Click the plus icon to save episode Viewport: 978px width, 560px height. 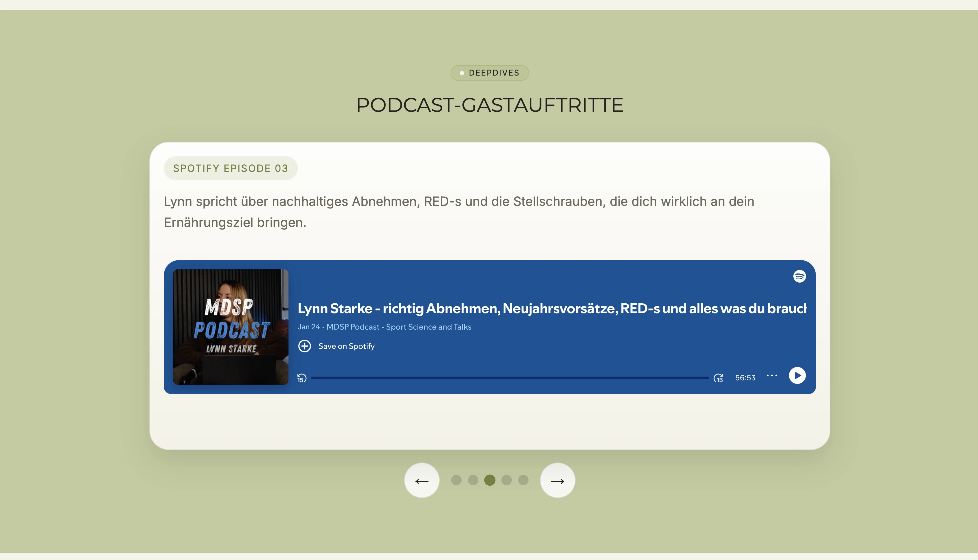click(305, 346)
